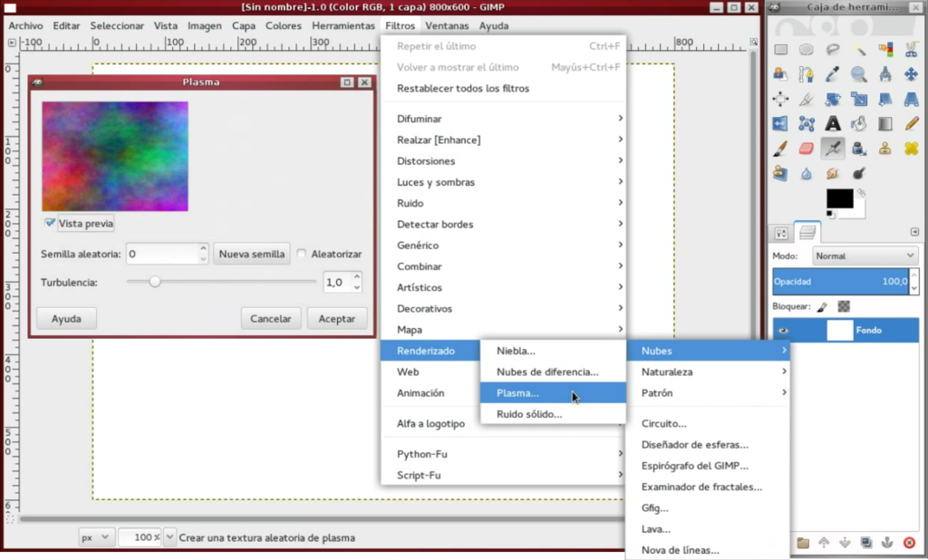Choose Ruido sólido... from Nubes submenu
Image resolution: width=928 pixels, height=560 pixels.
click(x=553, y=414)
